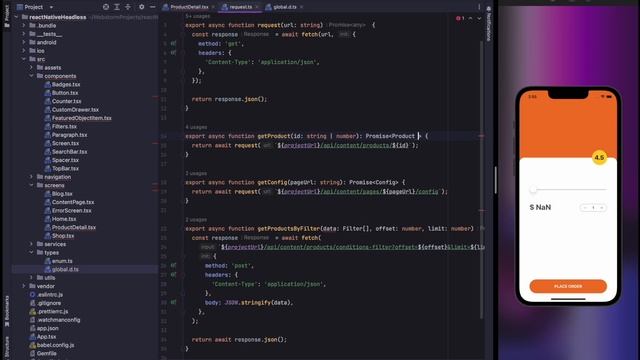Open the editor tabs three-dot menu
The image size is (640, 360).
[479, 7]
